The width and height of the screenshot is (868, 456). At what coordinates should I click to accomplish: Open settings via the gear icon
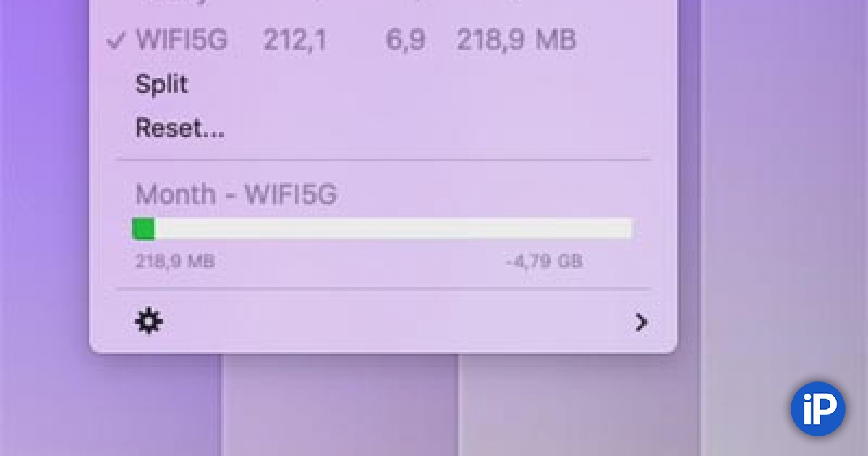149,321
